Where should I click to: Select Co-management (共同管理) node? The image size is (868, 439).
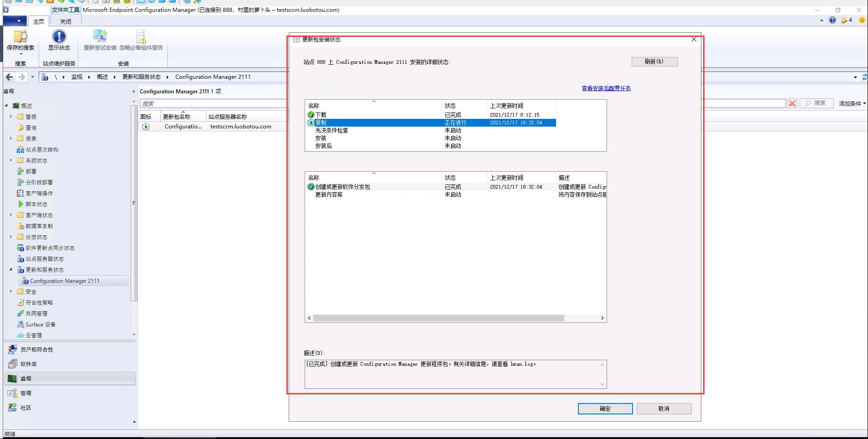[32, 313]
